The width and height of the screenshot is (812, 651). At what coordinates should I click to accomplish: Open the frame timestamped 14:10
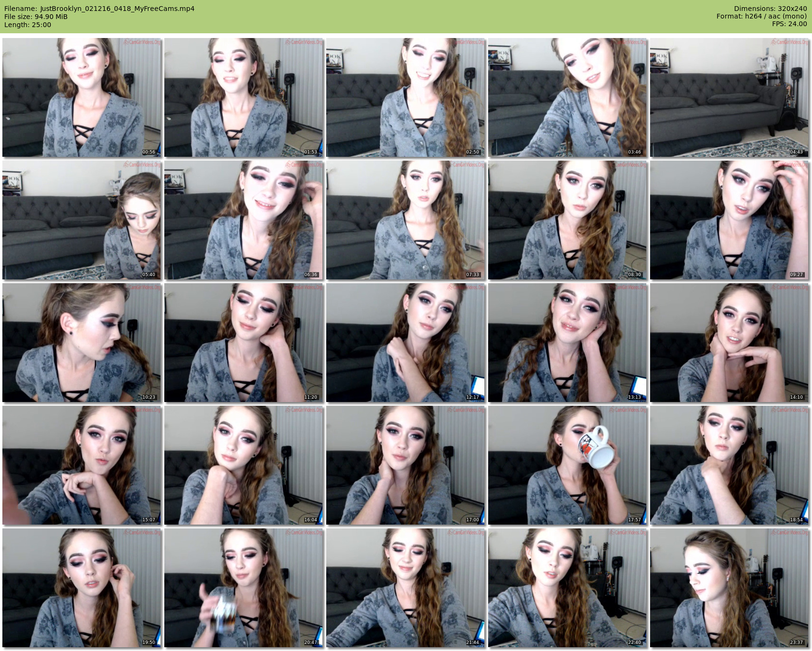click(729, 343)
